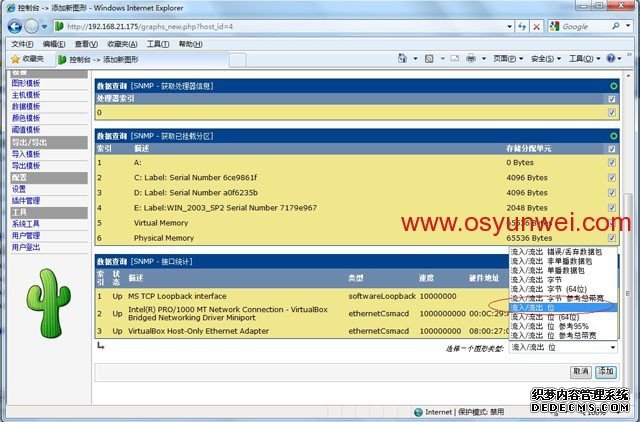Viewport: 640px width, 422px height.
Task: Toggle checkbox for C: Label partition row
Action: tap(611, 177)
